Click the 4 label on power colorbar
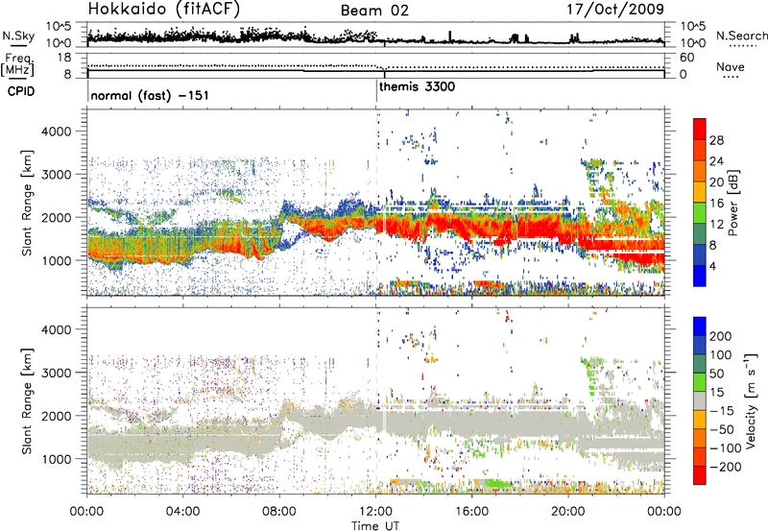768x532 pixels. 713,266
